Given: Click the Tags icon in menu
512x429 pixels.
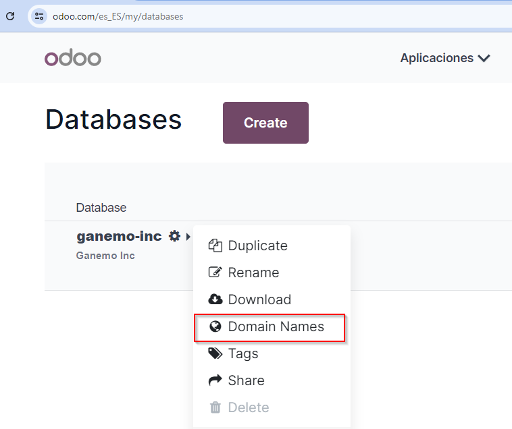Looking at the screenshot, I should [215, 353].
